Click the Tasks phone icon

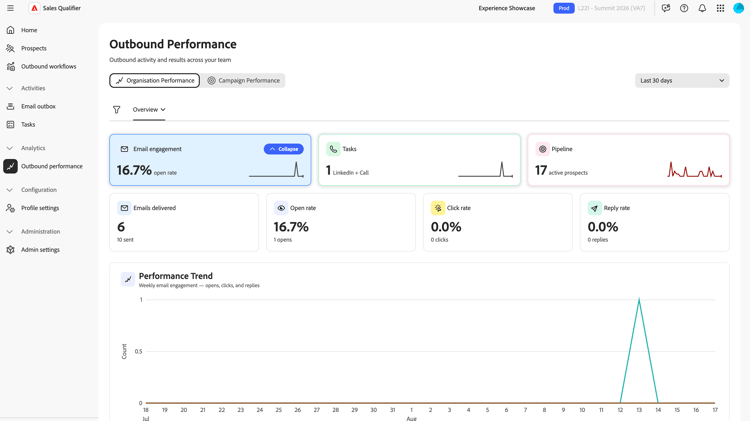coord(333,149)
